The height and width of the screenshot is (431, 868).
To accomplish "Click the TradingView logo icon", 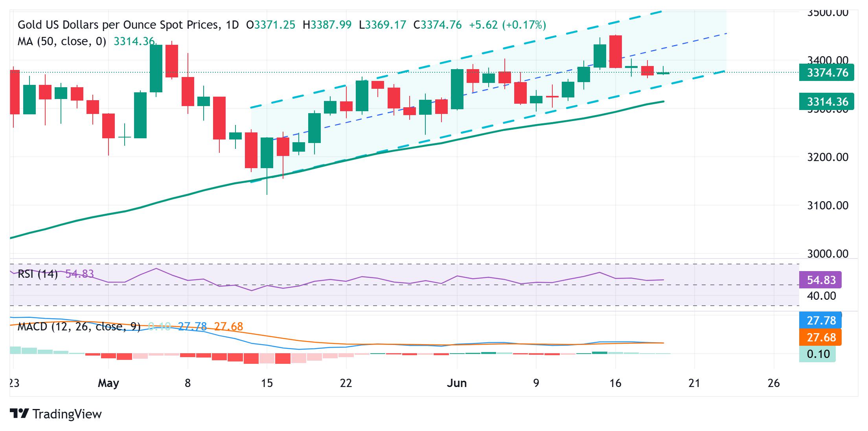I will pos(19,414).
